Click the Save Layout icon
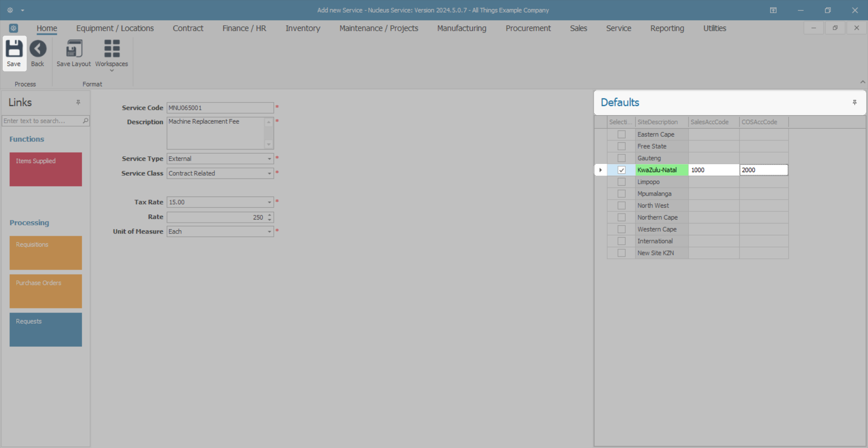 click(74, 49)
